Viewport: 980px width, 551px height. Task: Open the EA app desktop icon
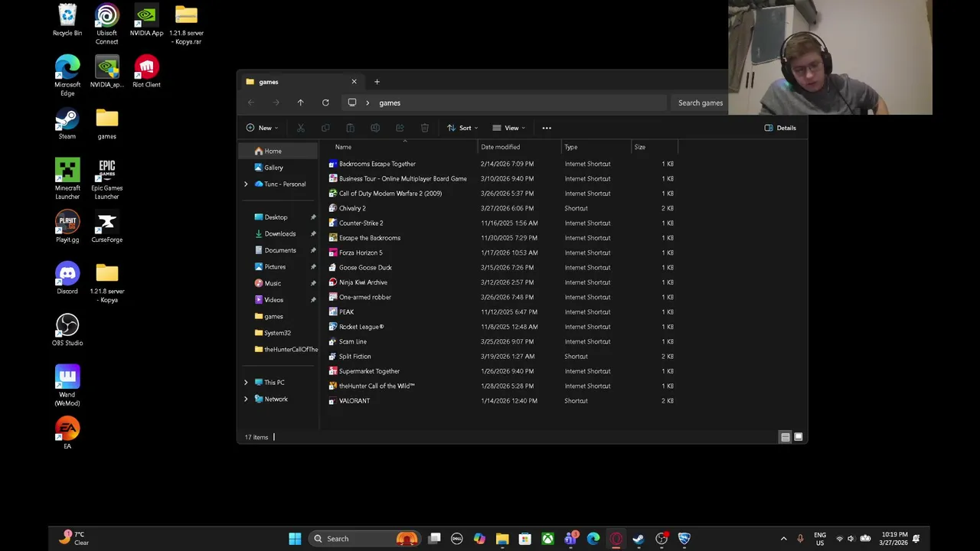tap(67, 433)
